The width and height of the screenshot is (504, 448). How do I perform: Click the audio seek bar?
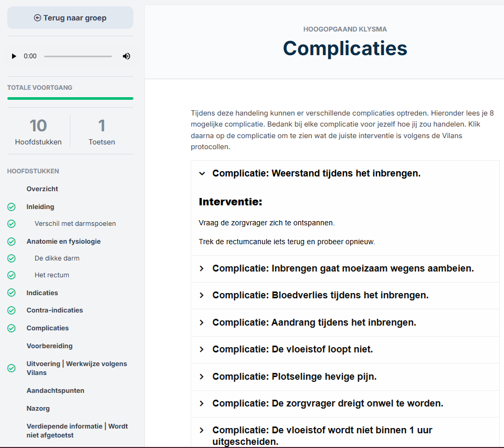click(x=78, y=56)
